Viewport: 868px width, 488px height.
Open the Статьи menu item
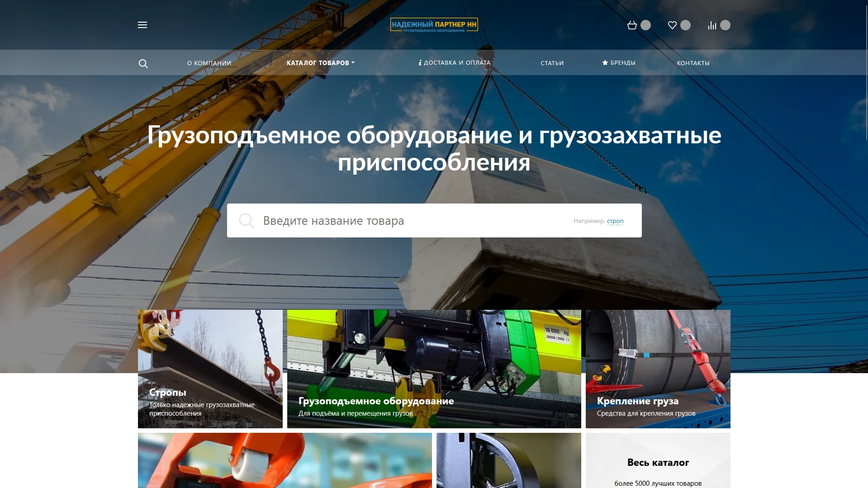click(552, 63)
